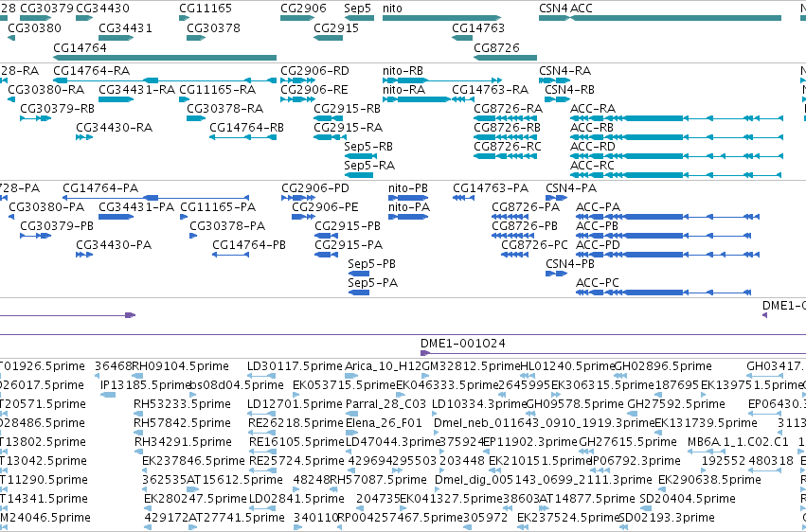The width and height of the screenshot is (806, 532).
Task: Click the nito-RA transcript label
Action: (404, 89)
